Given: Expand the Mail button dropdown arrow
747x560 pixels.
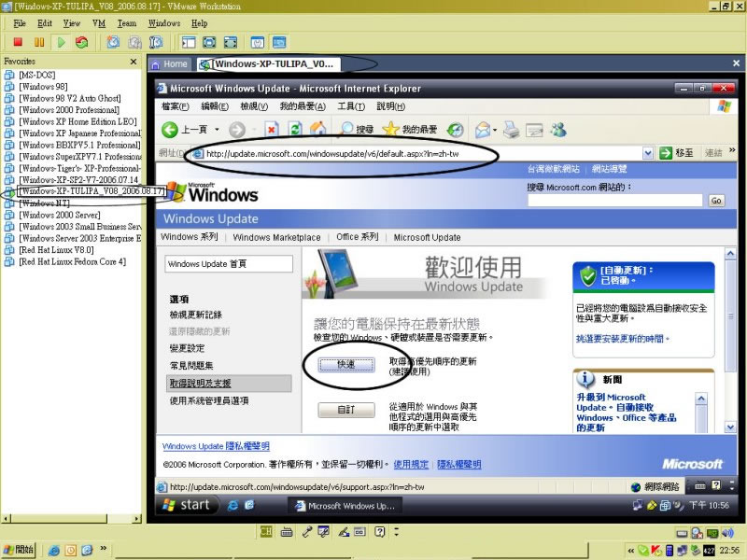Looking at the screenshot, I should click(x=495, y=130).
